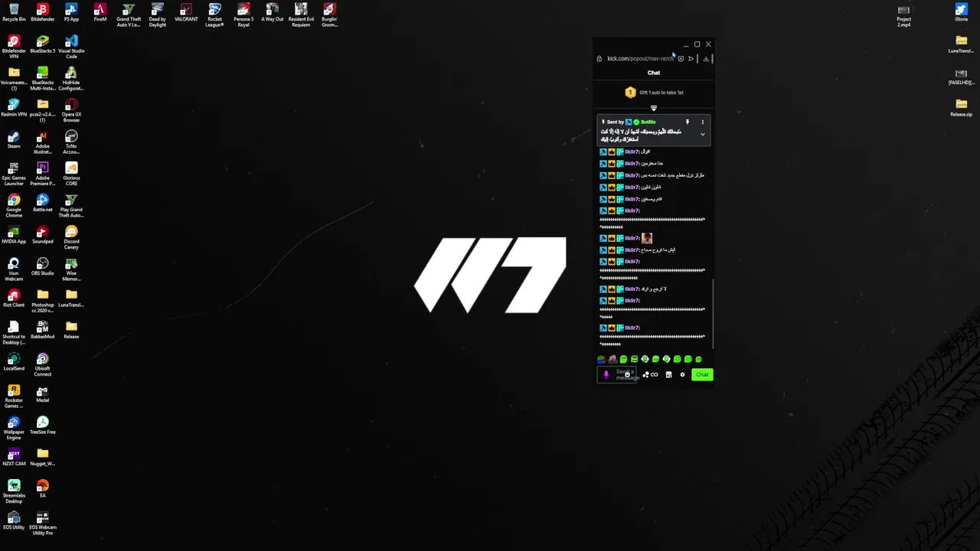
Task: Launch VALORANT from the desktop
Action: point(186,13)
